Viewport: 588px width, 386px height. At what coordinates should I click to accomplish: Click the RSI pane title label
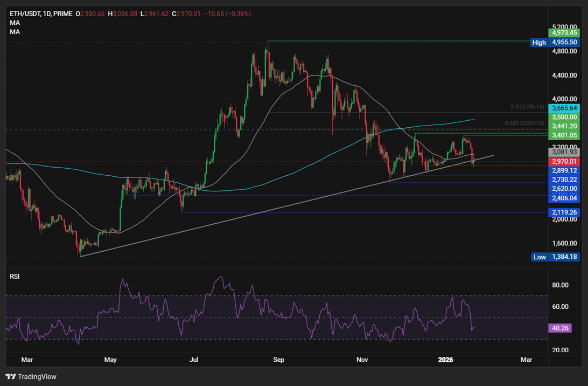[14, 276]
